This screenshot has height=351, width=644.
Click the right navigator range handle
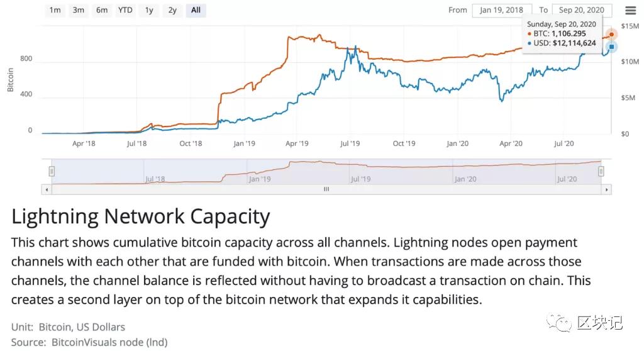pyautogui.click(x=601, y=171)
